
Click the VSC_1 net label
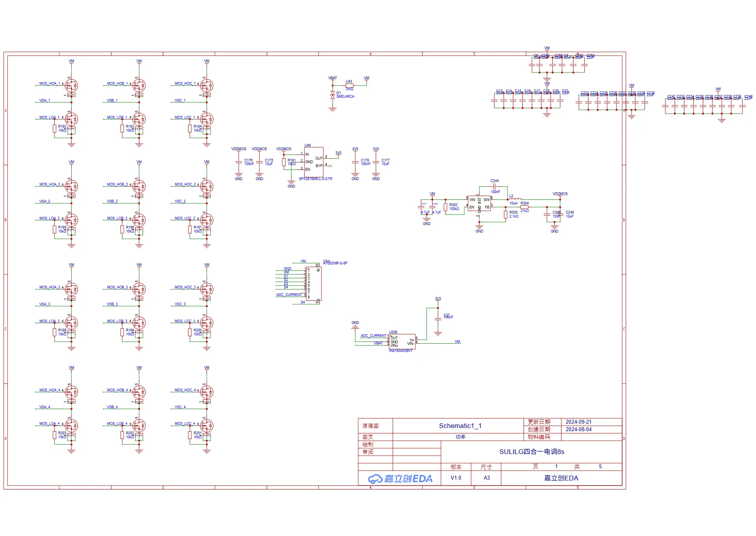point(180,100)
